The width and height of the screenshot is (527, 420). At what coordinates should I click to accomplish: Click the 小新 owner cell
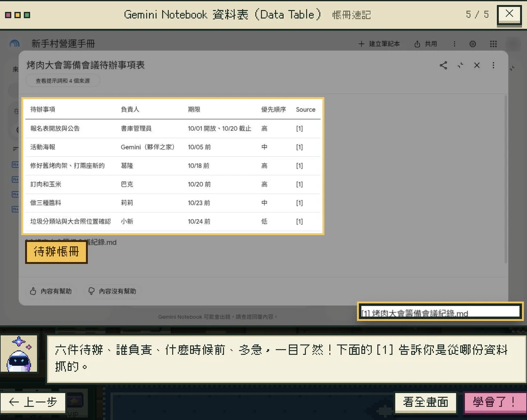tap(127, 222)
